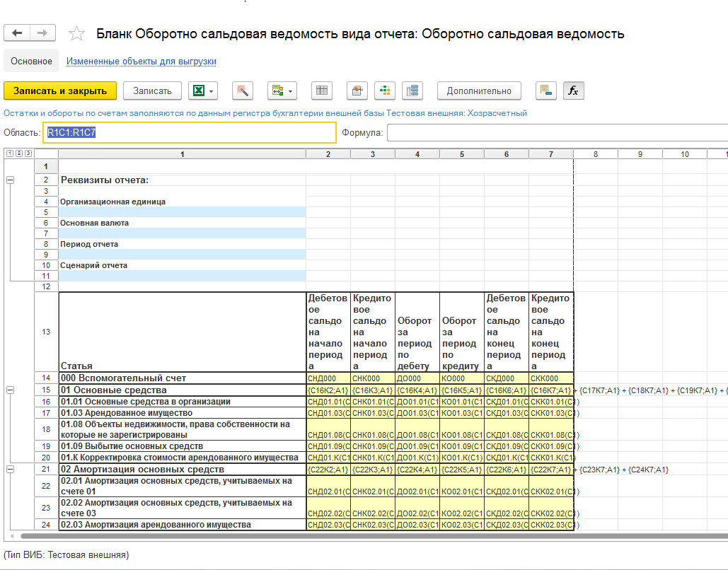Click 01 Основные средства cell
Image resolution: width=728 pixels, height=570 pixels.
coord(183,390)
